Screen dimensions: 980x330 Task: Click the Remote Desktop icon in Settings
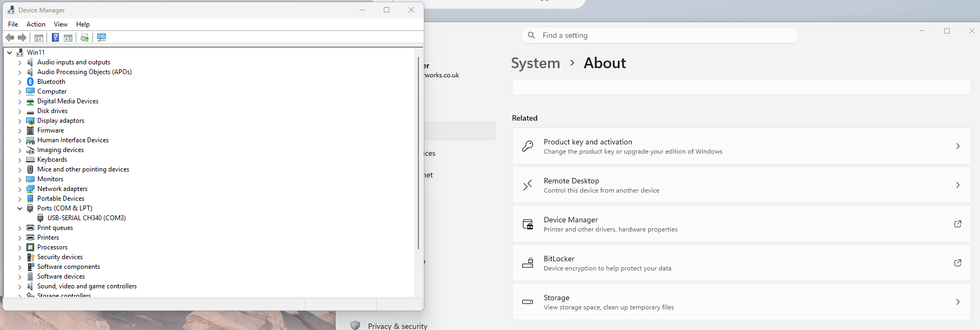[528, 185]
